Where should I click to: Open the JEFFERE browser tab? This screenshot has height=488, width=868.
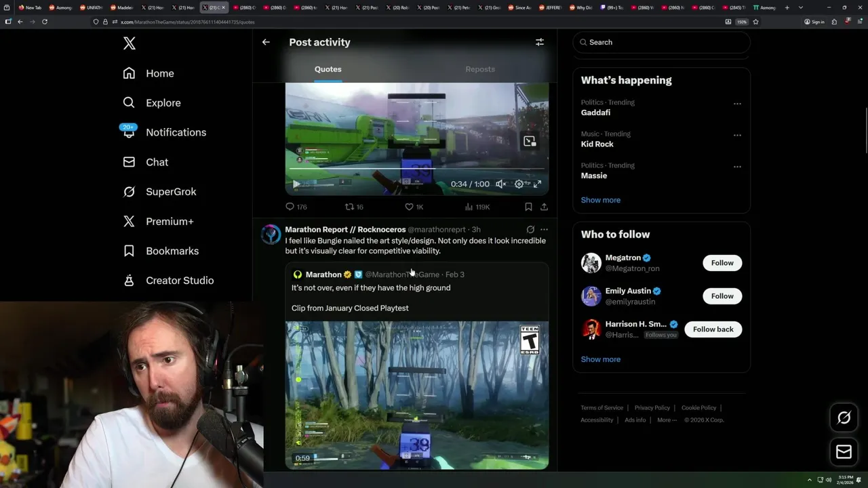551,7
